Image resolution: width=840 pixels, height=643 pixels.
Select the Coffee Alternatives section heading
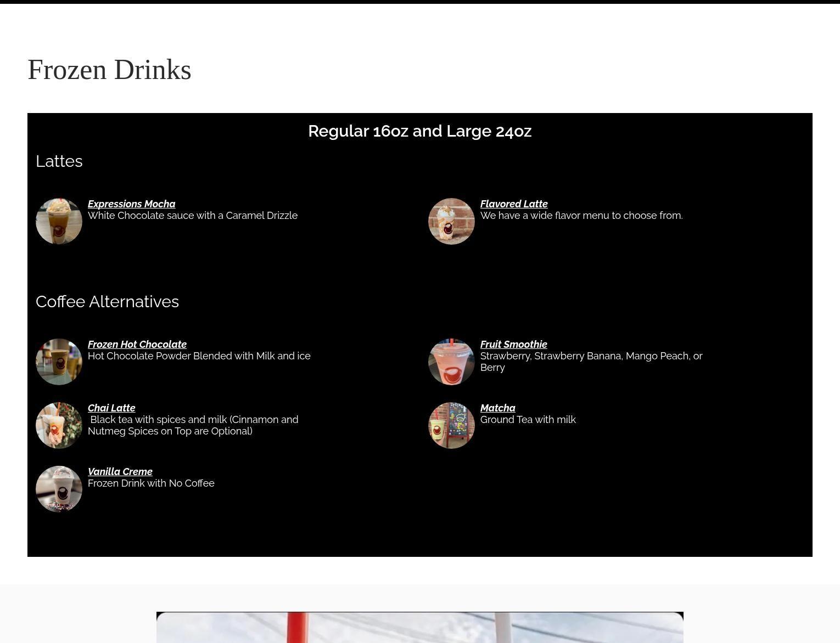pyautogui.click(x=107, y=302)
